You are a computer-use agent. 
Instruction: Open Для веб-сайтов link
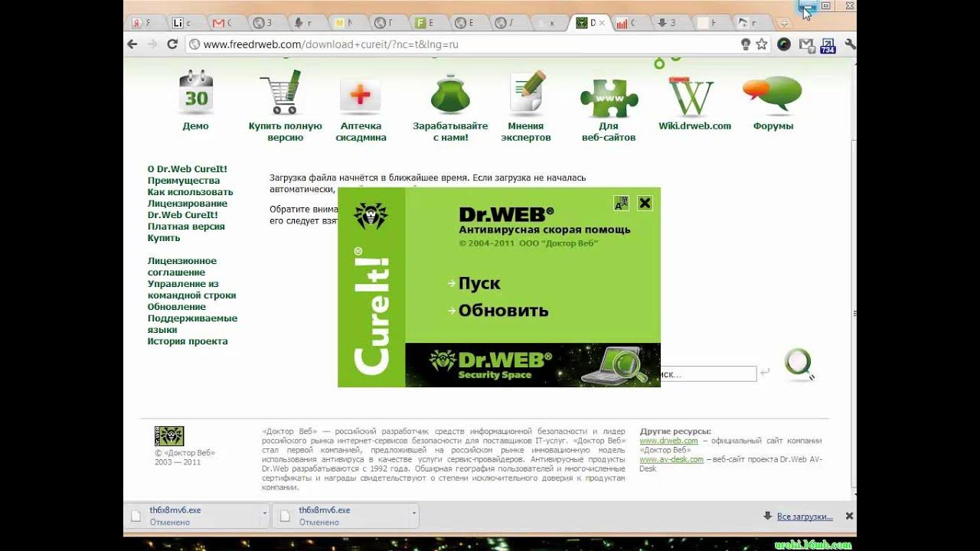609,132
